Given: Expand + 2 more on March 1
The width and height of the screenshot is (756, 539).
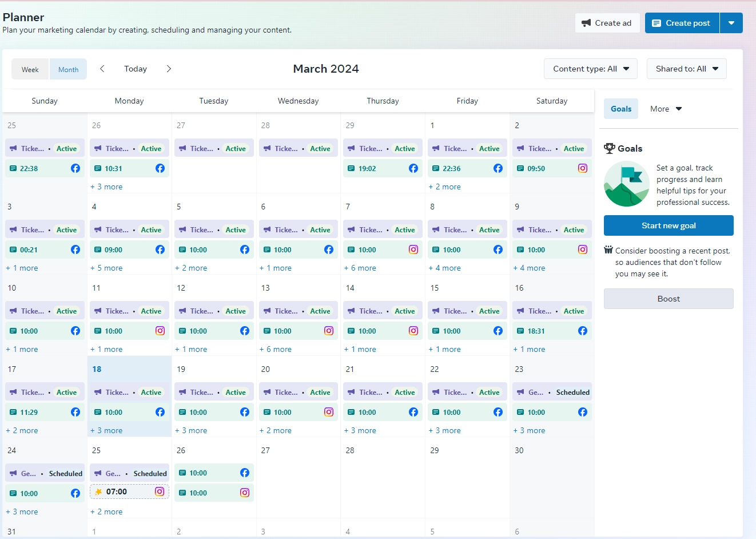Looking at the screenshot, I should coord(445,187).
